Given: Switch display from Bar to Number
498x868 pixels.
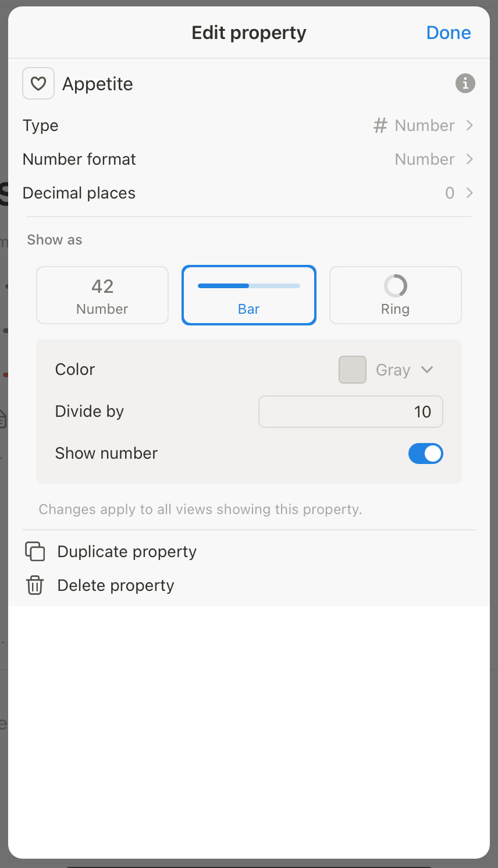Looking at the screenshot, I should [102, 295].
